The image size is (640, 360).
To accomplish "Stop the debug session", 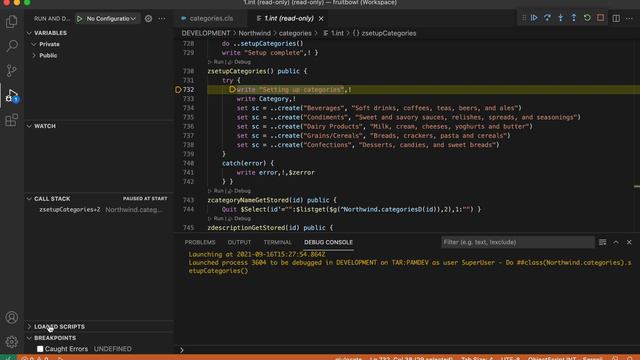I will click(x=600, y=18).
